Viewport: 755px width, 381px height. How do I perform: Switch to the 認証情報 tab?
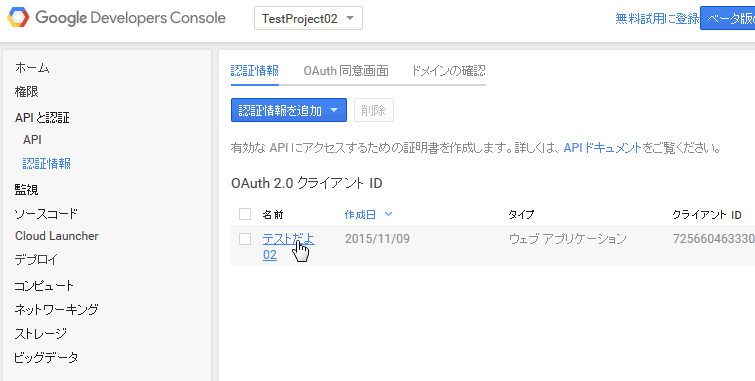[x=255, y=71]
